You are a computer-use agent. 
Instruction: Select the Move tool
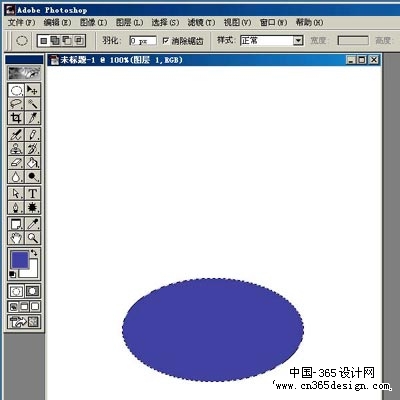point(33,90)
